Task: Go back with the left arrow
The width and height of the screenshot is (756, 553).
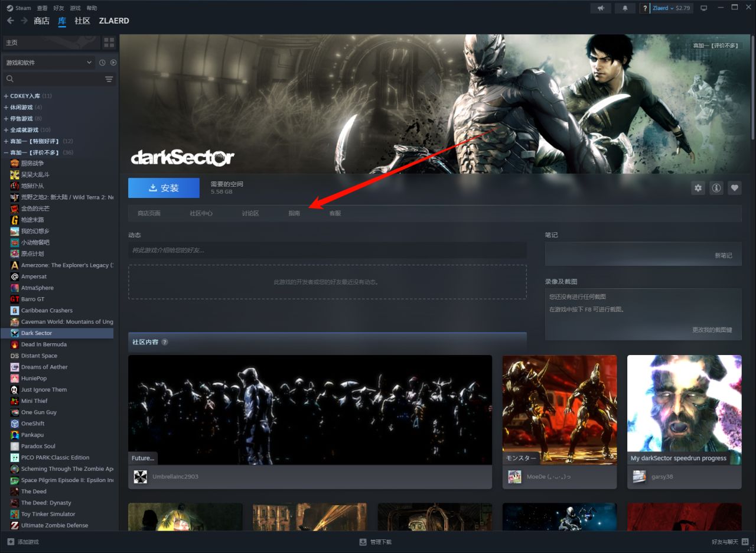Action: pyautogui.click(x=11, y=21)
